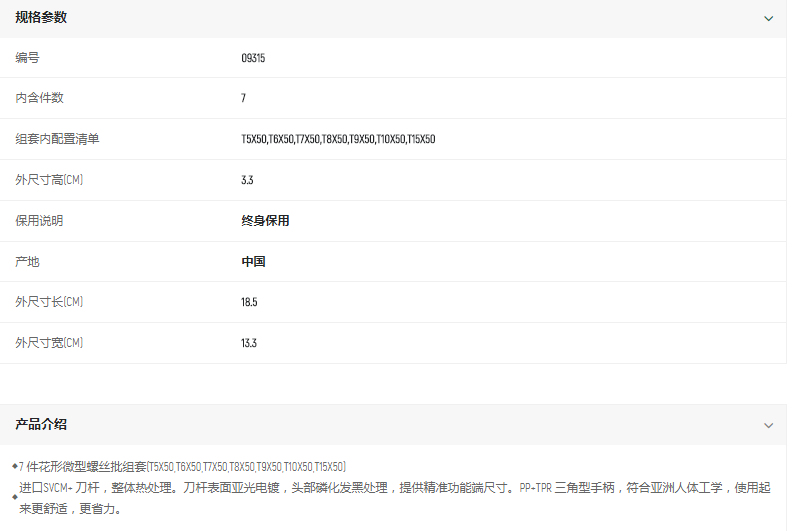Viewport: 796px width, 531px height.
Task: Select the 外尺寸高(CM) label
Action: pyautogui.click(x=49, y=180)
